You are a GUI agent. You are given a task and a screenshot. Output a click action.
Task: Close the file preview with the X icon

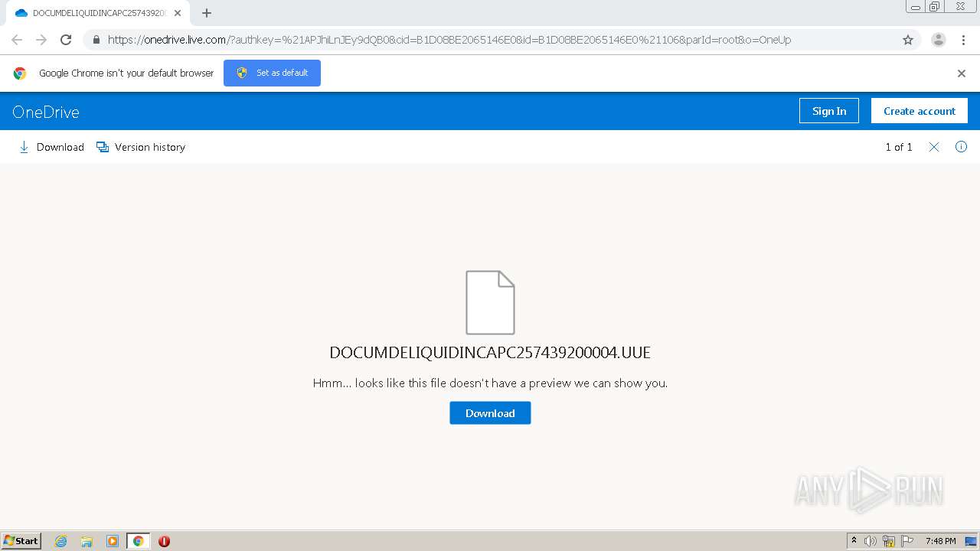[934, 147]
